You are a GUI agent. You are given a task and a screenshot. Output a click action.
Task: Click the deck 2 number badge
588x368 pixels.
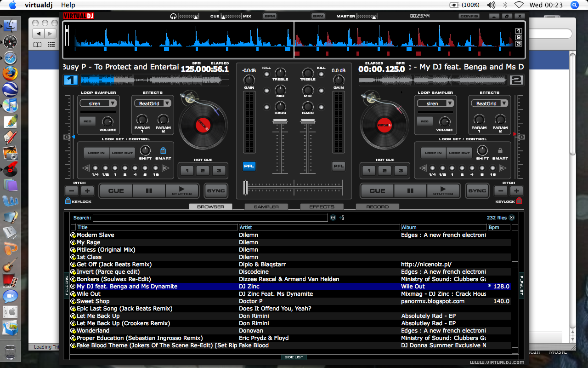pyautogui.click(x=516, y=80)
